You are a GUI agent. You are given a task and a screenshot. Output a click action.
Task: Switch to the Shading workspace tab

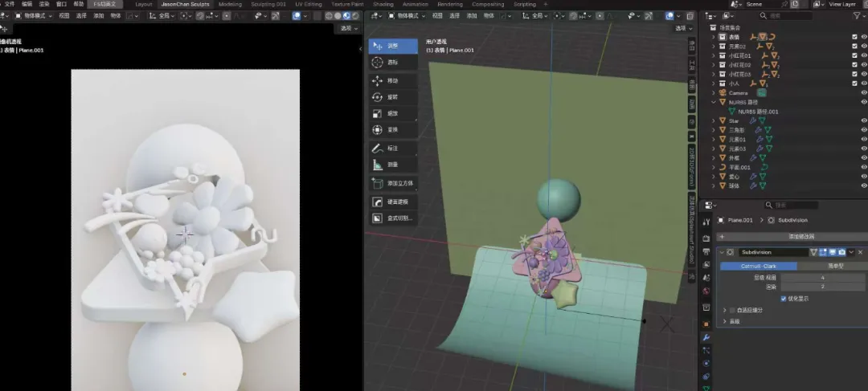[x=383, y=4]
